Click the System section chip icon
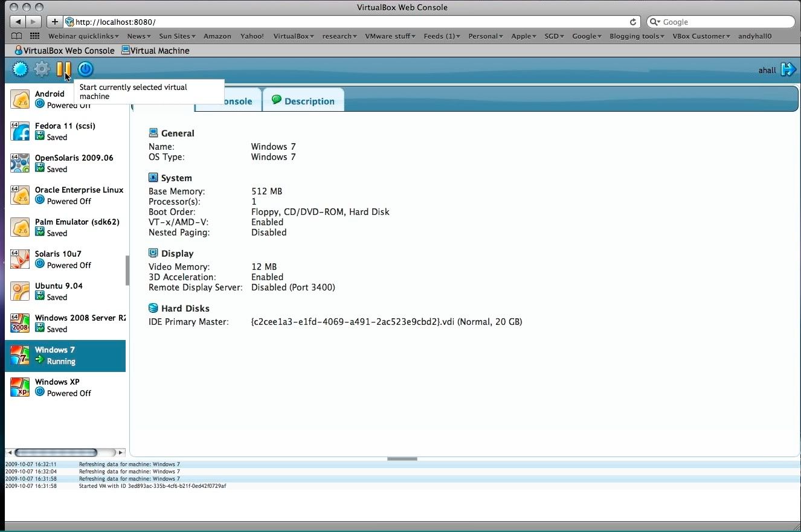 [x=153, y=178]
